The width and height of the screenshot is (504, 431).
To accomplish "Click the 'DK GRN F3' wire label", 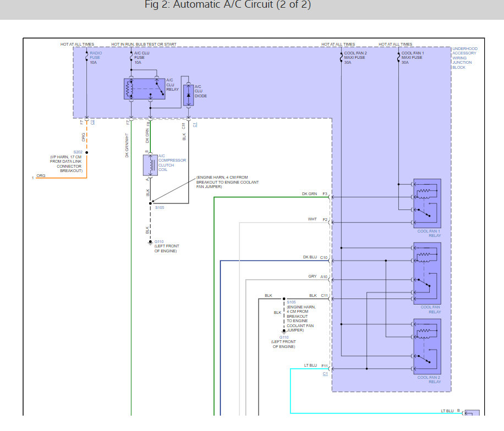I will (314, 194).
